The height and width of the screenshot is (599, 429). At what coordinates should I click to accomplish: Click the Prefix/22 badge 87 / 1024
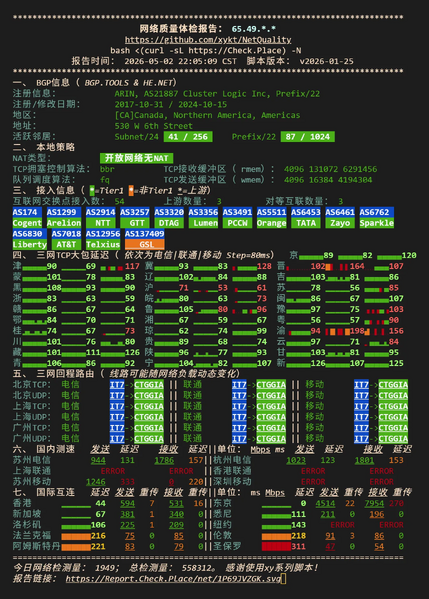tap(308, 137)
